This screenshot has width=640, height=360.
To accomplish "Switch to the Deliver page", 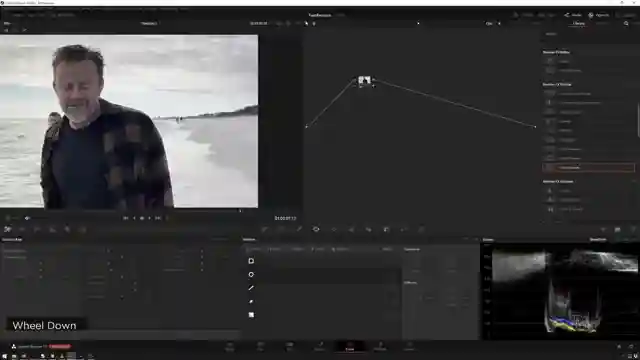I will click(x=409, y=347).
